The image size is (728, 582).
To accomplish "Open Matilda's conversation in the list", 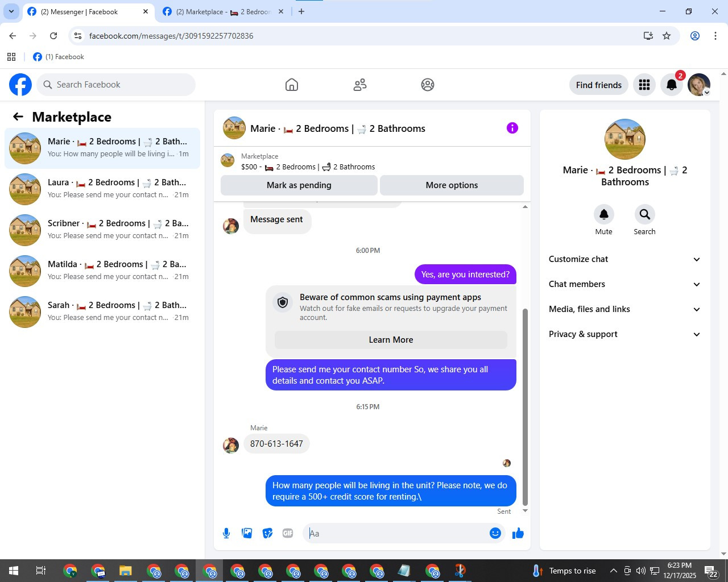I will tap(102, 271).
